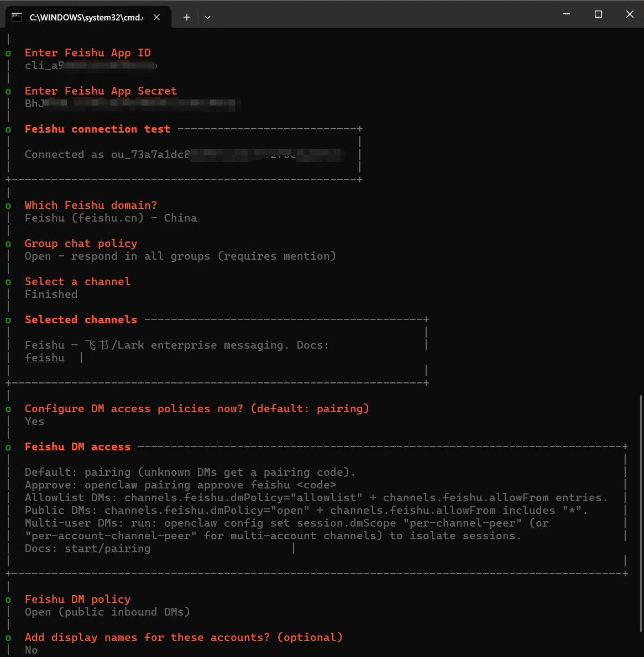Click the "Enter Feishu App Secret" text

point(101,91)
